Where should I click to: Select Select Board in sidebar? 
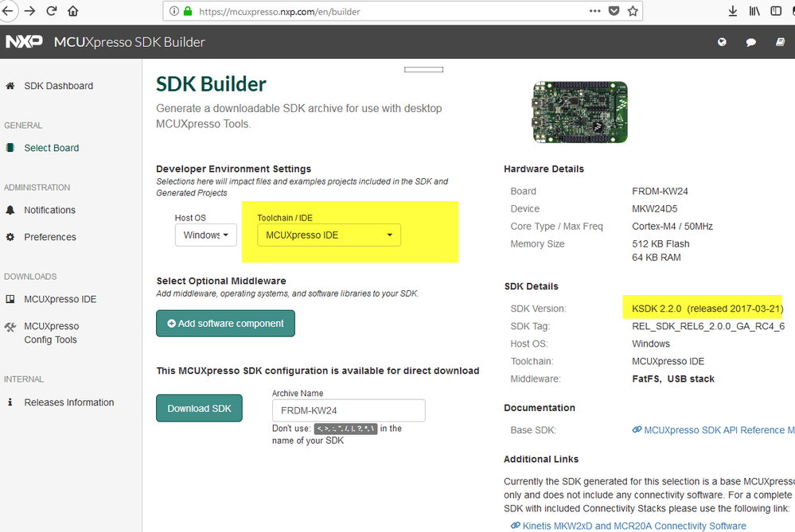51,147
